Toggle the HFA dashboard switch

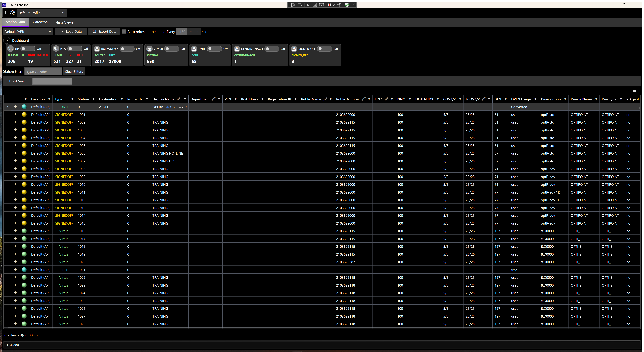[75, 49]
